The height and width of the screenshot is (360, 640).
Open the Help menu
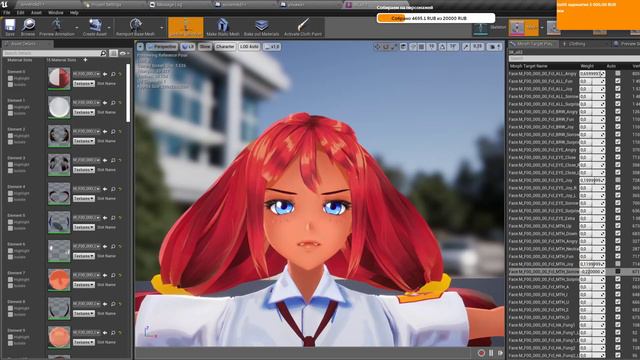point(74,13)
